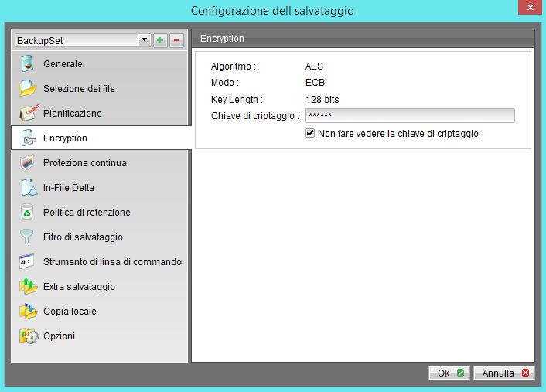Click the Politica di retenzione bin icon

click(x=28, y=213)
